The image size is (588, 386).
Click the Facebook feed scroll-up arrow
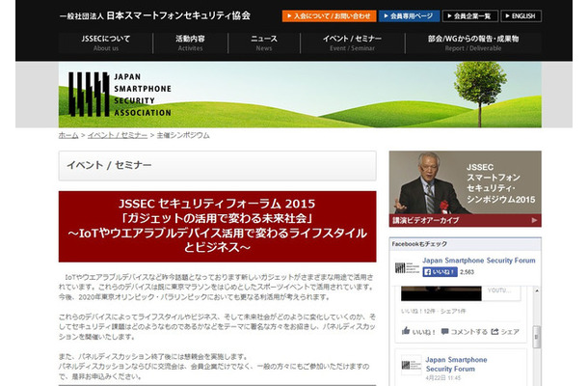537,291
